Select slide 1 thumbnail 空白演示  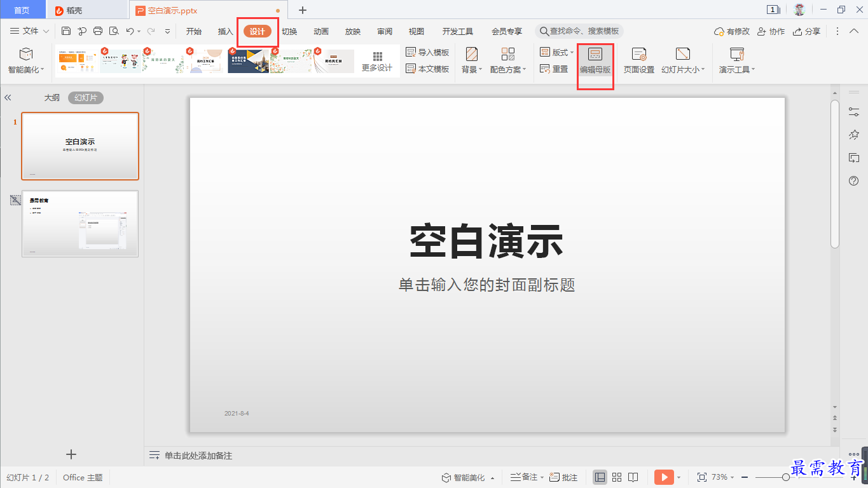(x=80, y=146)
